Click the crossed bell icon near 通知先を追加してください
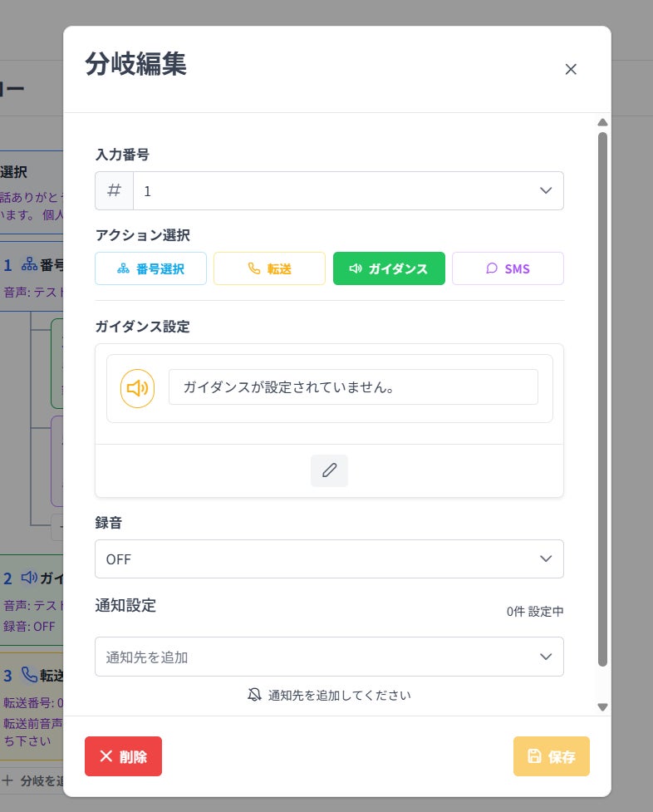 pos(254,695)
